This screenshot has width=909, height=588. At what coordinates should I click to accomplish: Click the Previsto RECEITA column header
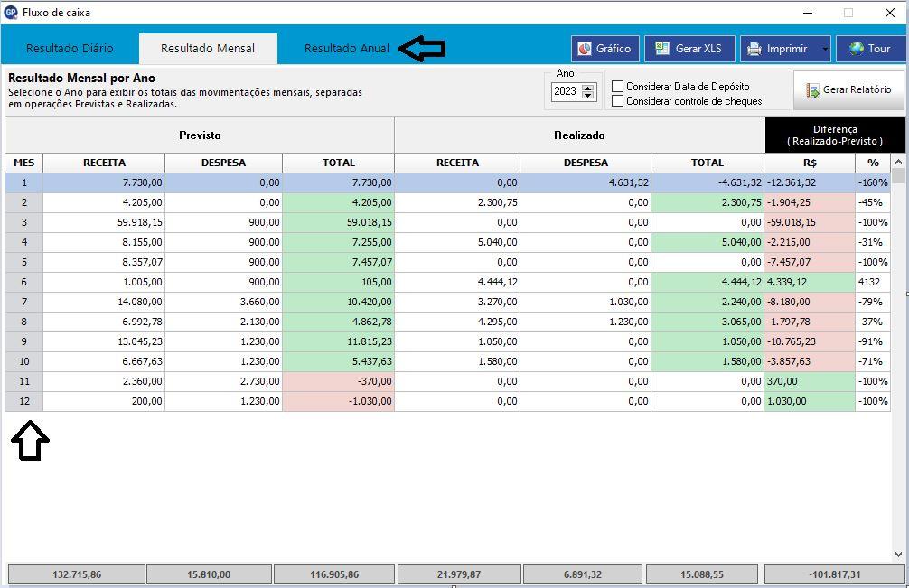[x=104, y=163]
